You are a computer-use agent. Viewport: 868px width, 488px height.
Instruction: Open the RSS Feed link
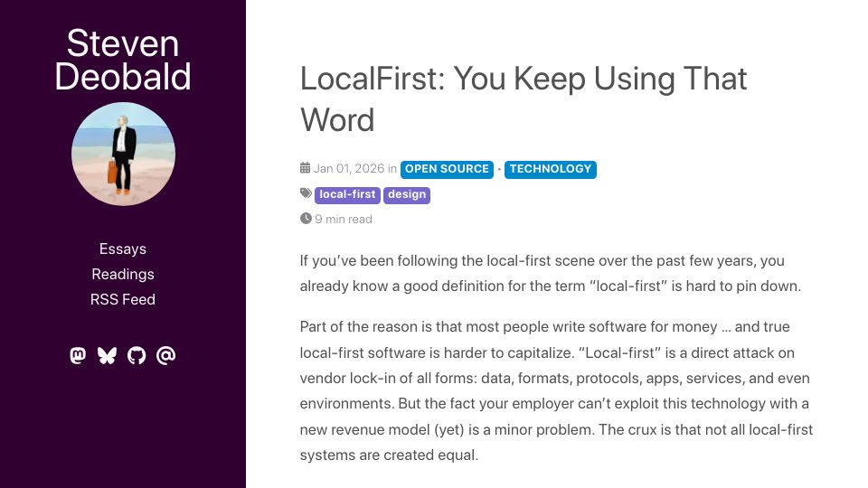click(x=123, y=300)
